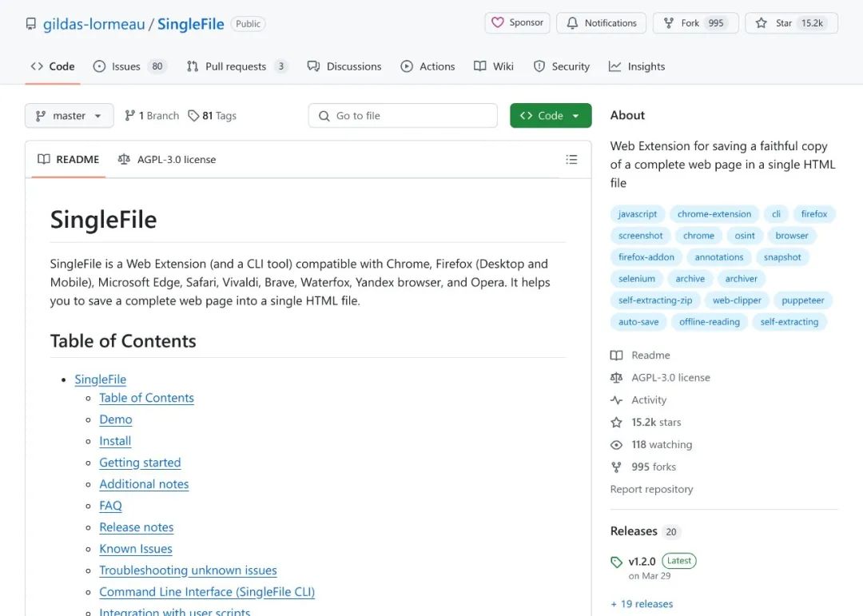The image size is (863, 616).
Task: Open the Issues tab
Action: pyautogui.click(x=129, y=66)
